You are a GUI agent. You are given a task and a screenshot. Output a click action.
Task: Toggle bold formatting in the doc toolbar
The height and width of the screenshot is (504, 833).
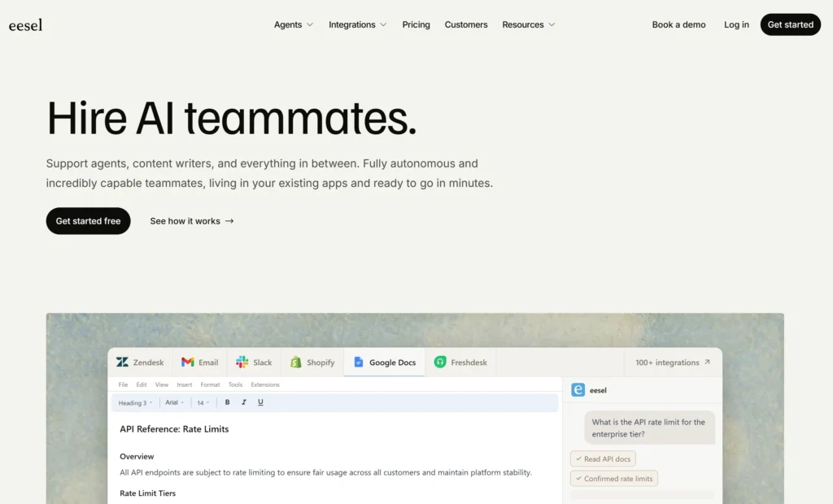click(228, 402)
